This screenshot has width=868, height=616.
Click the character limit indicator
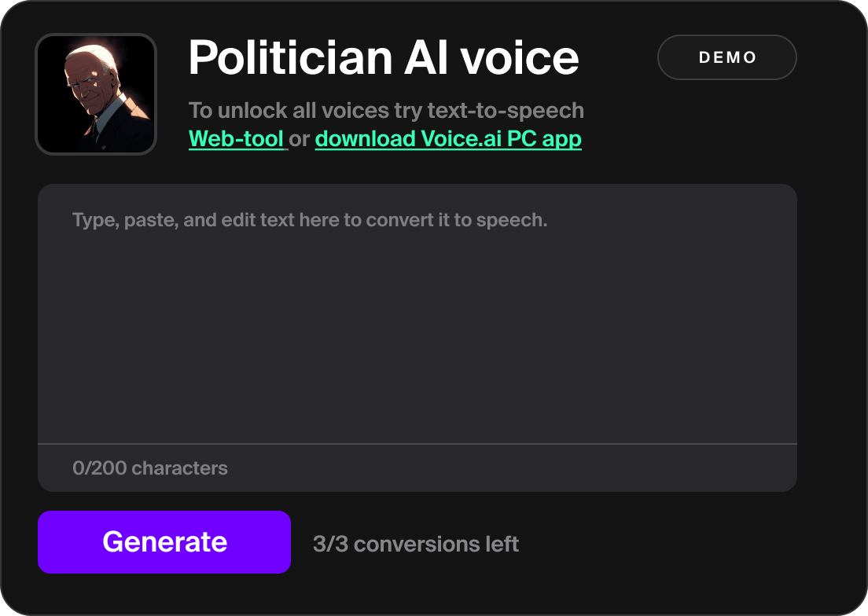point(149,467)
